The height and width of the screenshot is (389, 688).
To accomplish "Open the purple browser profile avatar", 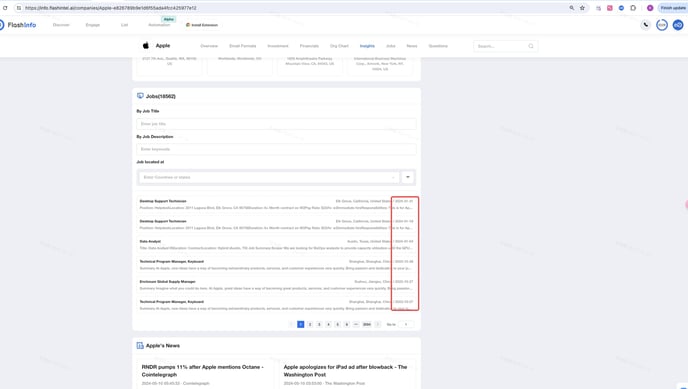I will [x=650, y=8].
